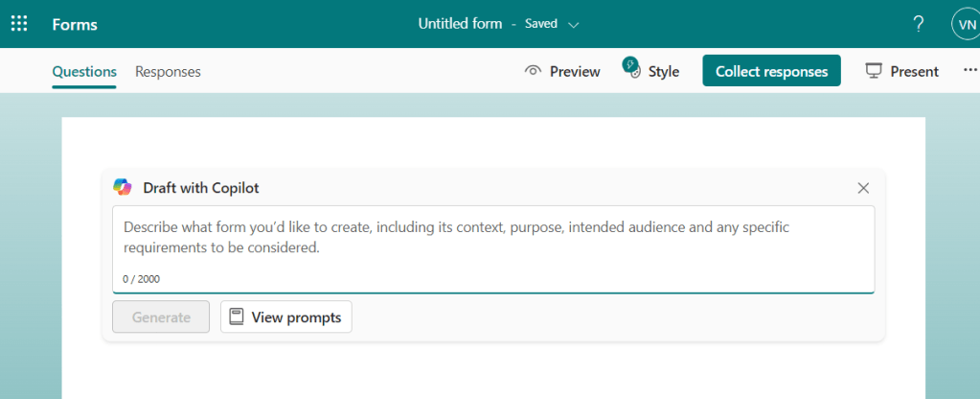
Task: Switch to the Questions tab
Action: (84, 71)
